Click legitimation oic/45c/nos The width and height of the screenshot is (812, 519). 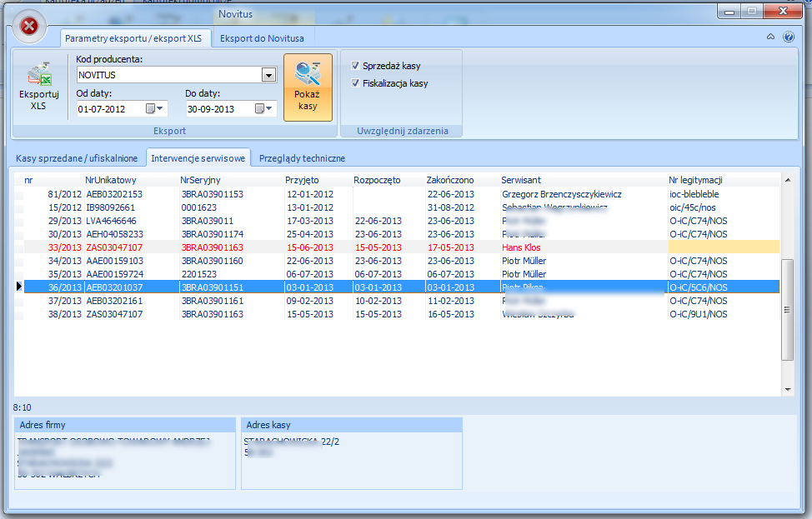(693, 207)
